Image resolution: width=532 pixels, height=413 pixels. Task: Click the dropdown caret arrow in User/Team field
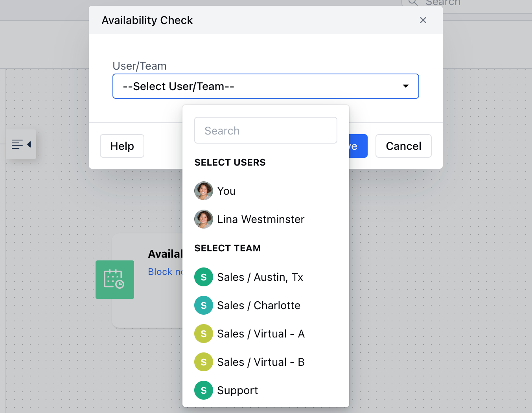point(406,86)
